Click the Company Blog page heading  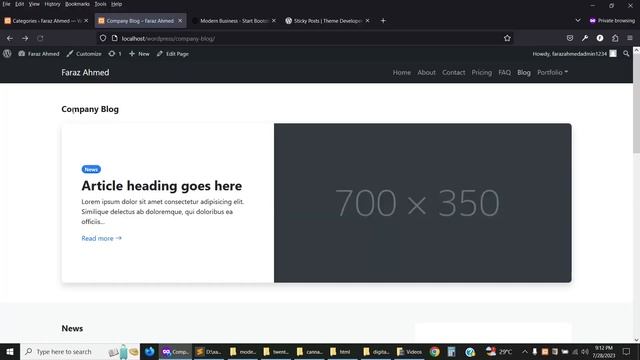click(90, 109)
